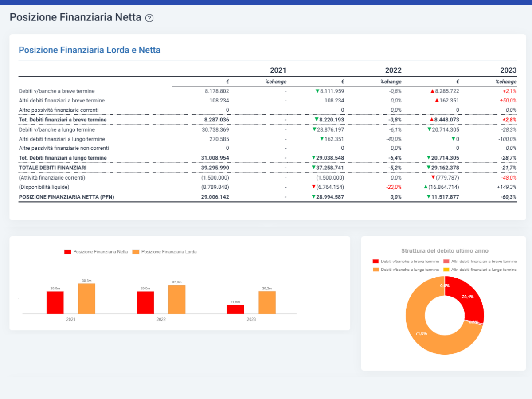Select the 2021 orange bar labeled 39,3m
The image size is (532, 399).
point(87,298)
